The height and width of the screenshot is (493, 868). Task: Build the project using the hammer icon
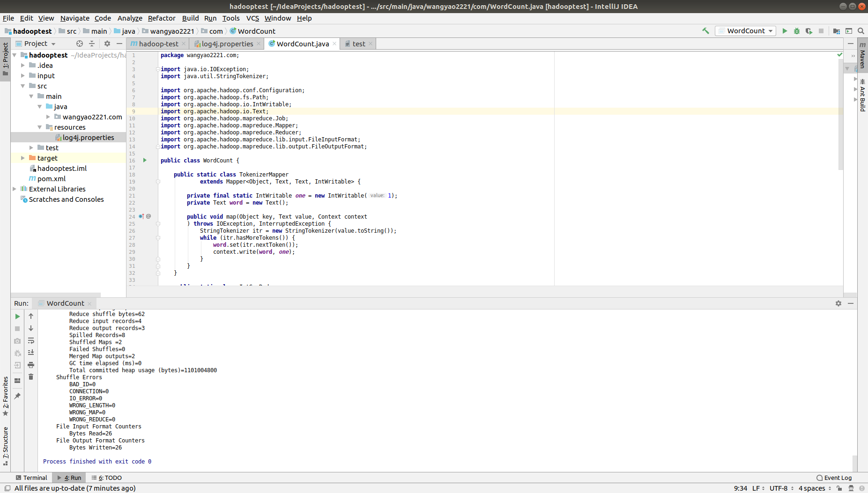click(706, 31)
